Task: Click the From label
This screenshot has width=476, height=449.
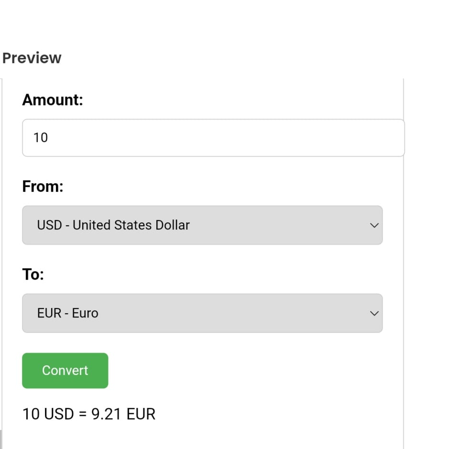Action: pyautogui.click(x=43, y=186)
